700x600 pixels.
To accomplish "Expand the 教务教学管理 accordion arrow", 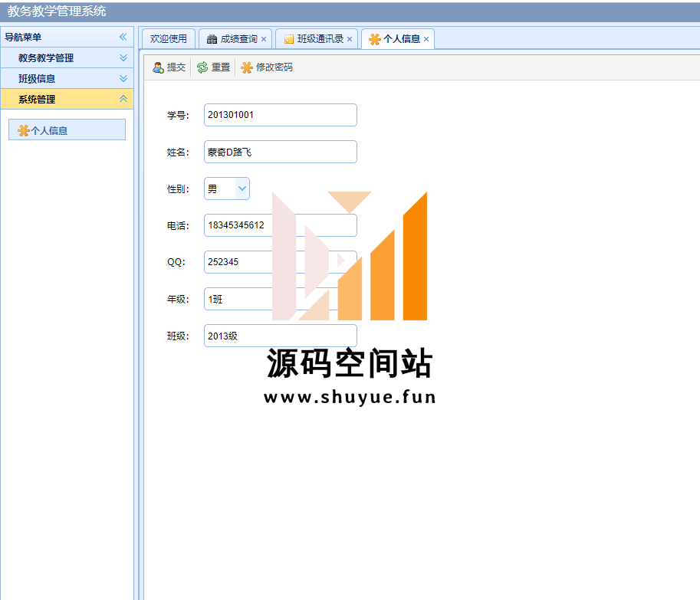I will point(123,57).
